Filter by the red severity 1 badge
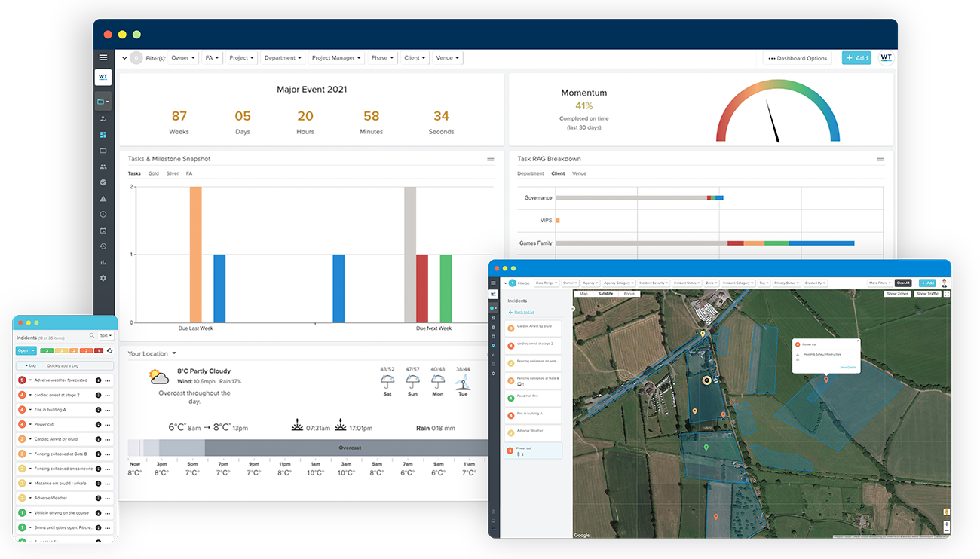This screenshot has height=559, width=980. (98, 350)
